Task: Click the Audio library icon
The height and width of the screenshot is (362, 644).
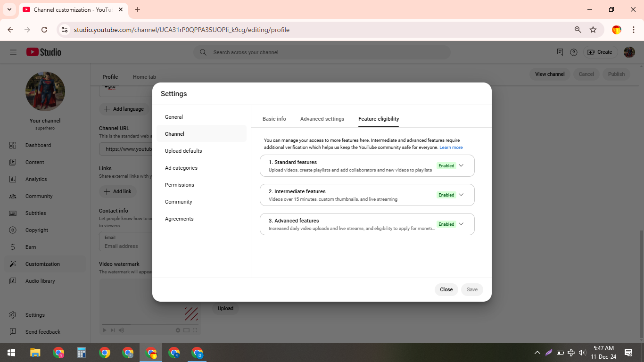Action: click(13, 281)
